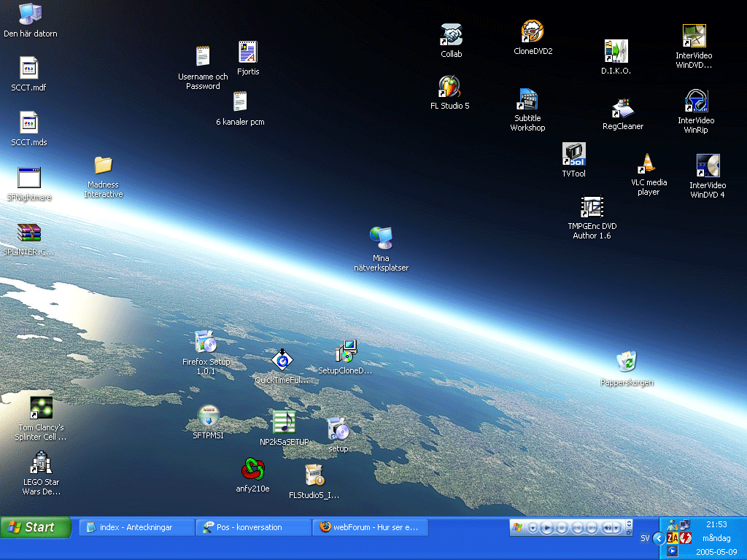Open the 'Den här datorn' desktop icon
Viewport: 747px width, 560px height.
pos(30,20)
